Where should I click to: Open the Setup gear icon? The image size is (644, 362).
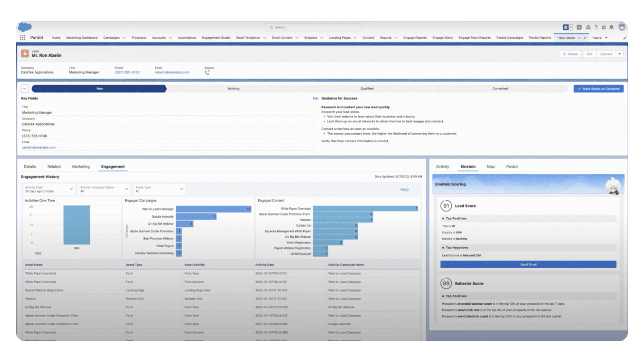[x=604, y=27]
